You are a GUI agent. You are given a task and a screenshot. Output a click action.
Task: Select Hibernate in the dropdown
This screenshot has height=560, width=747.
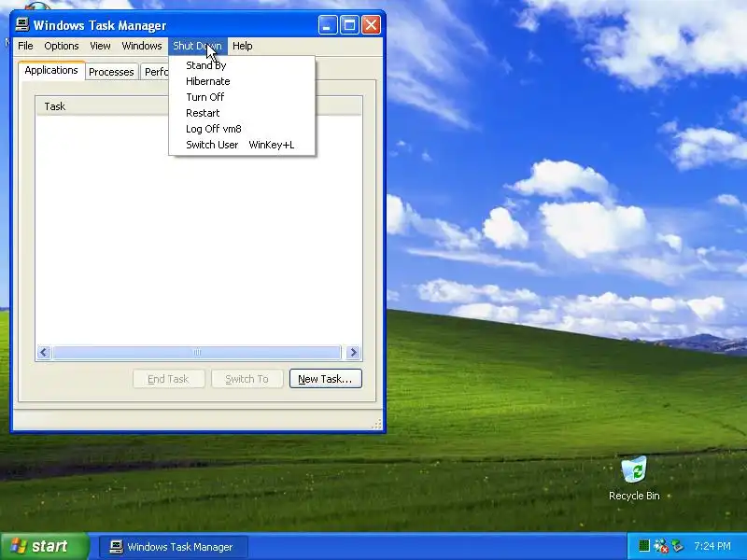[242, 81]
